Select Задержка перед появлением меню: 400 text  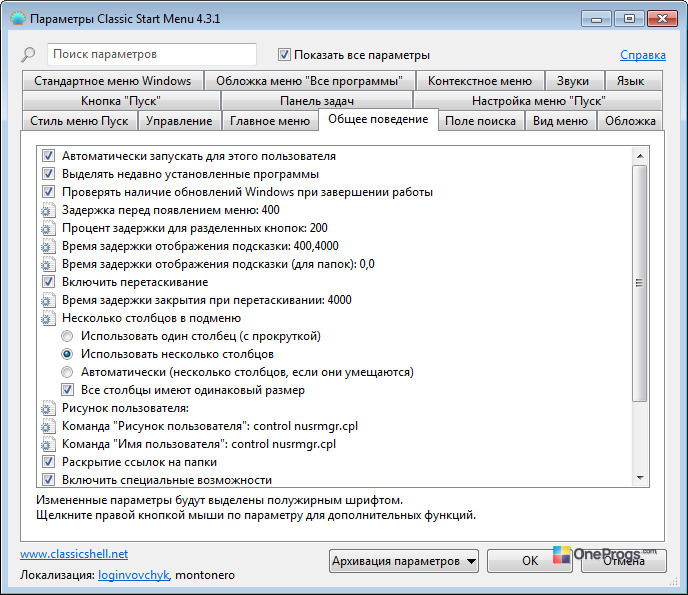pos(171,210)
